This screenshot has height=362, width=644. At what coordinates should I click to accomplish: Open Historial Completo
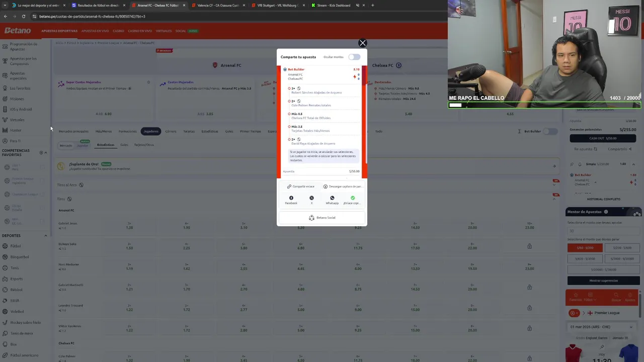(604, 199)
